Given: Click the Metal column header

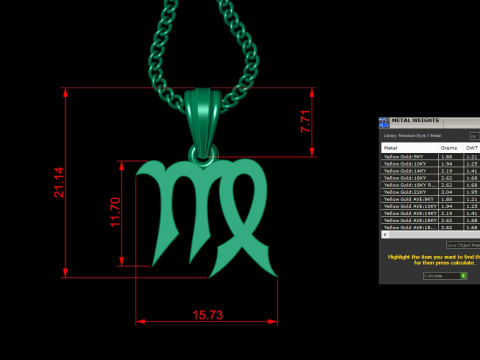Looking at the screenshot, I should tap(410, 148).
